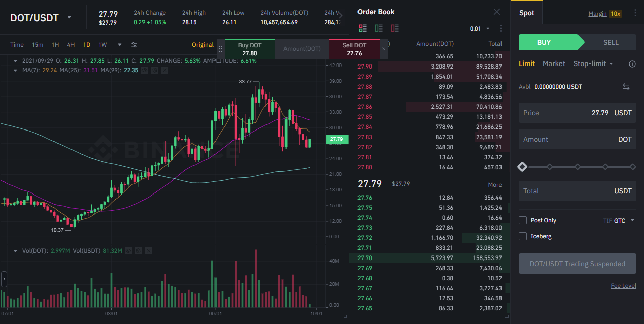644x324 pixels.
Task: Enable the Post Only checkbox
Action: (523, 220)
